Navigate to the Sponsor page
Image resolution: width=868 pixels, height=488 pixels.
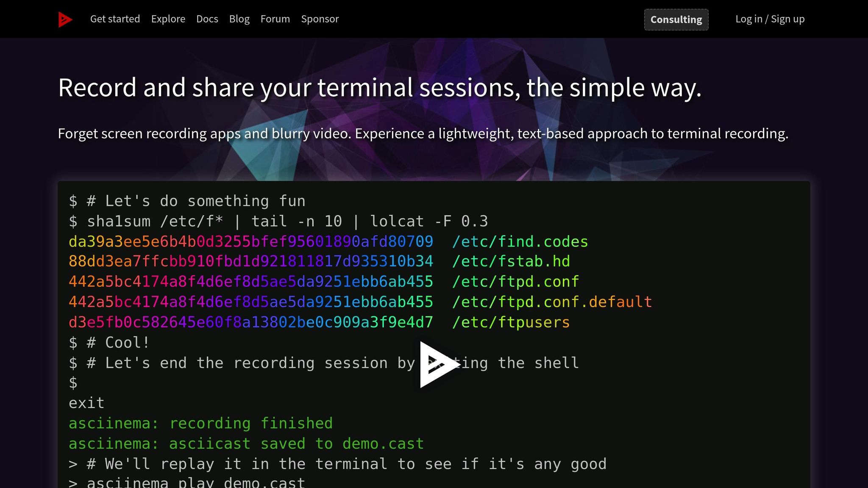tap(320, 19)
